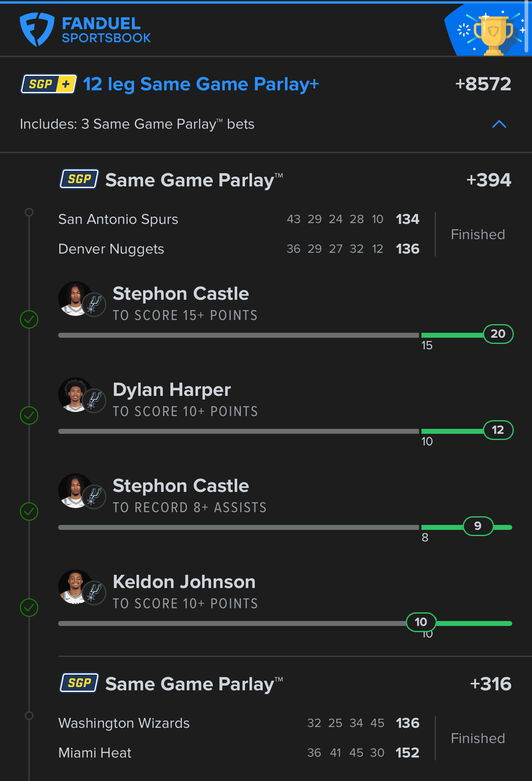
Task: Click 'Includes: 3 Same Game Parlay bets' row
Action: tap(137, 124)
